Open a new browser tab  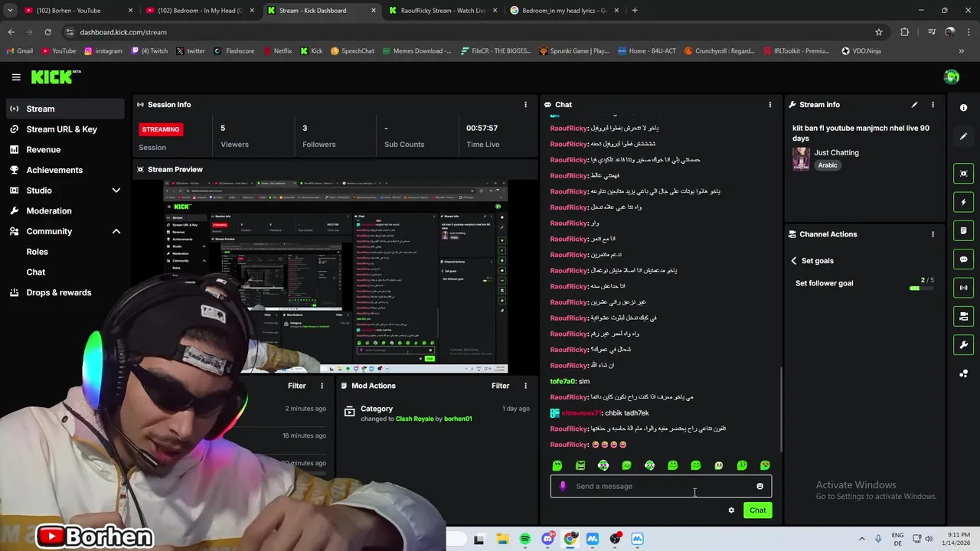tap(635, 11)
